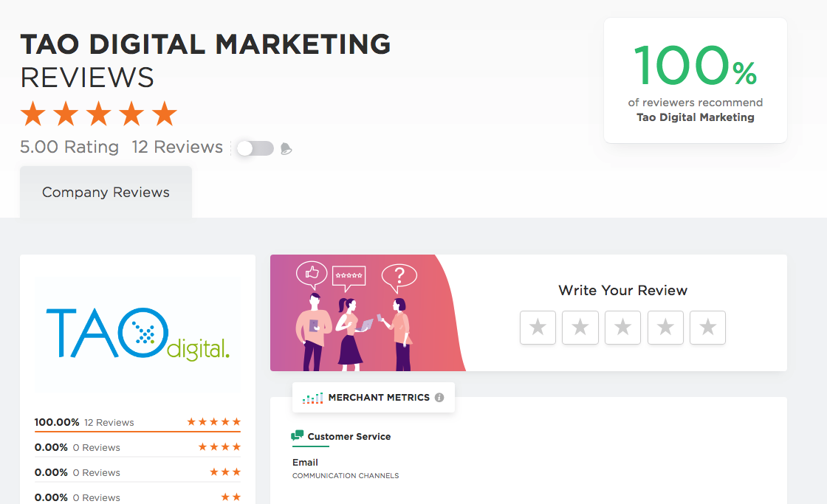Click the Email communication channel text

point(306,463)
